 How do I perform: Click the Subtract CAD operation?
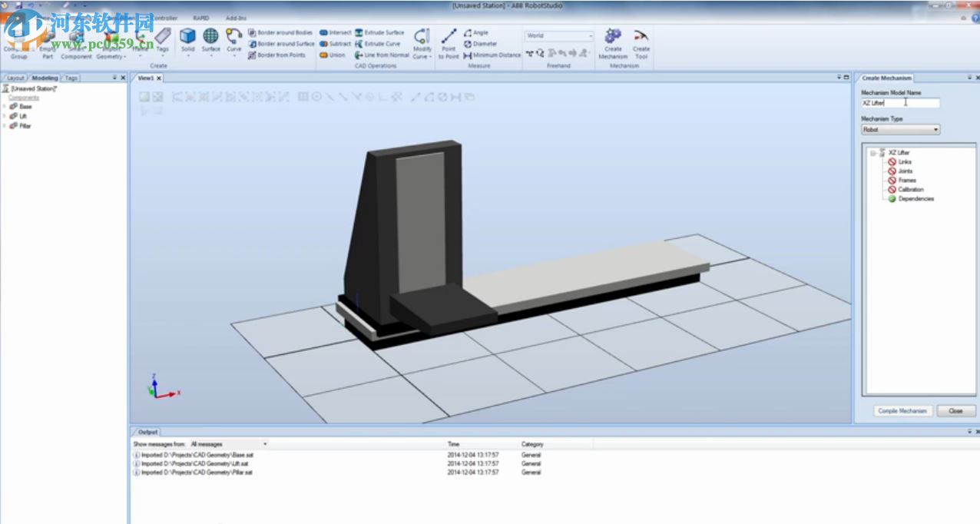(x=333, y=44)
